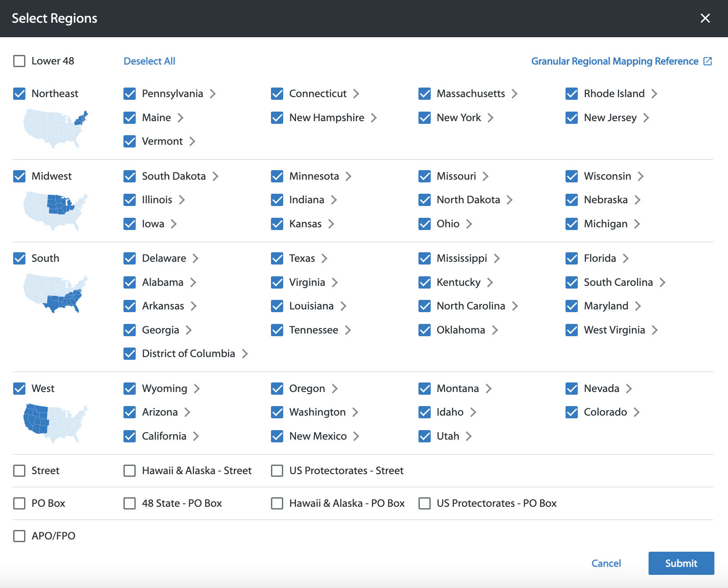Expand North Dakota chevron arrow
Viewport: 728px width, 588px height.
[x=510, y=200]
